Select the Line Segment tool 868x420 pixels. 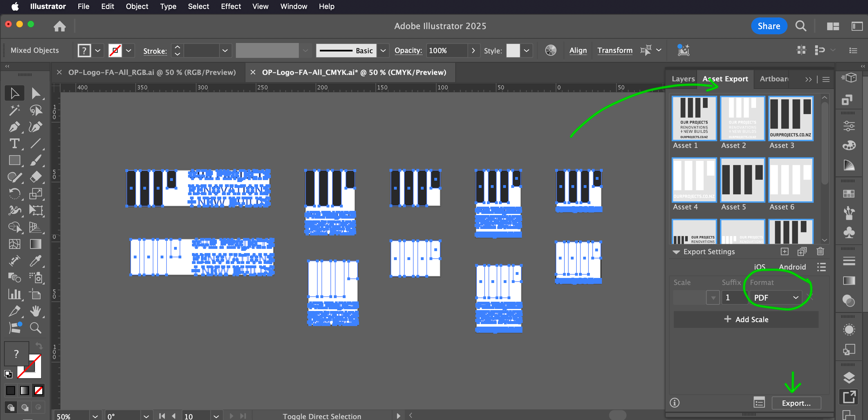coord(36,143)
